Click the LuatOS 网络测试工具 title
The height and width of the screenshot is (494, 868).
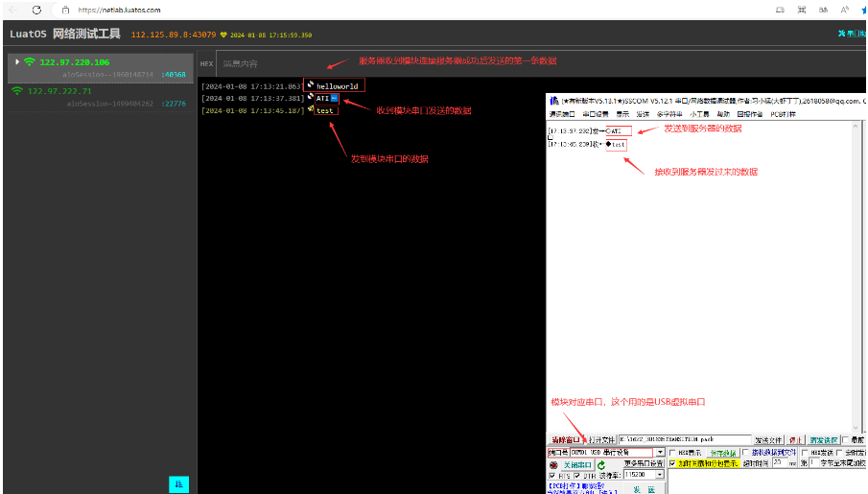coord(65,34)
